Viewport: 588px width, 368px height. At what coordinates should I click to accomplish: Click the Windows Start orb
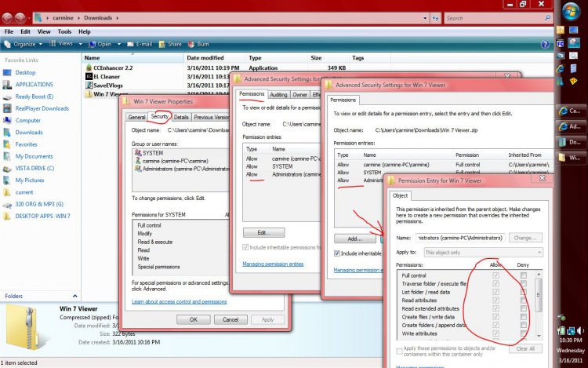pos(571,11)
